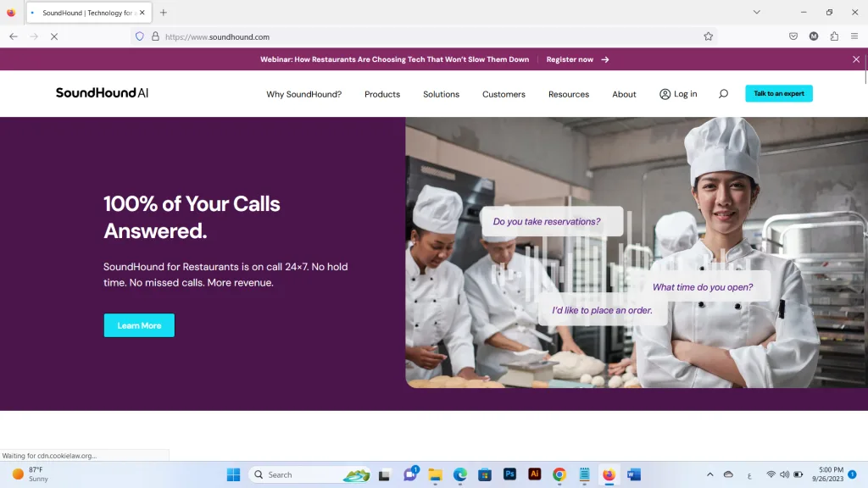The image size is (868, 488).
Task: Open the Wi-Fi network tray icon
Action: (771, 474)
